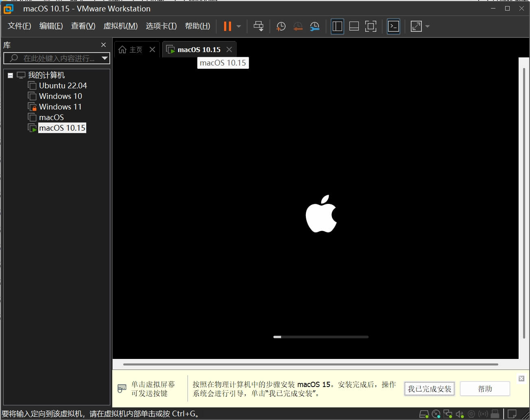
Task: Click the network adapter status icon
Action: coord(447,414)
